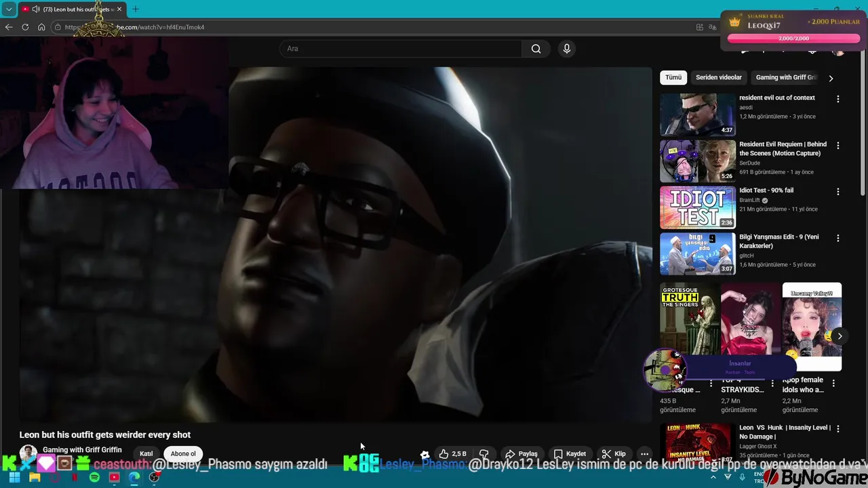Open options for resident evil out of context
The height and width of the screenshot is (488, 868).
[x=837, y=99]
